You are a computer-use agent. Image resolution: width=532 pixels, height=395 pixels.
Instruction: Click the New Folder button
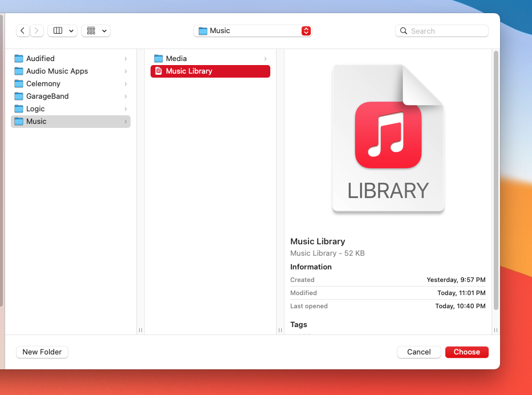[x=42, y=352]
